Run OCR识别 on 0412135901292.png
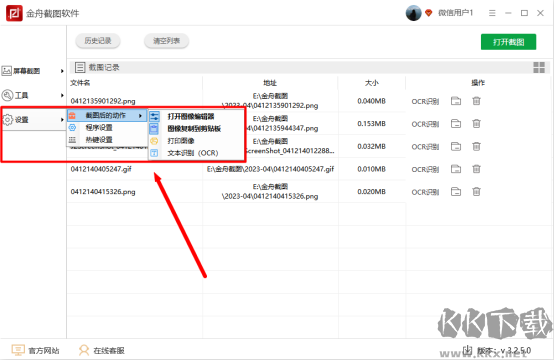This screenshot has height=360, width=554. pos(425,101)
